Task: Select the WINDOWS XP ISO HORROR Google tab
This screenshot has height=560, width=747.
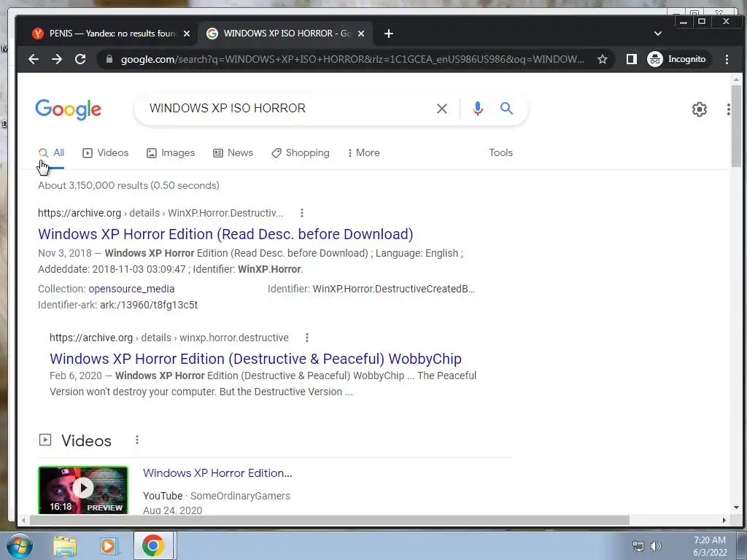Action: tap(286, 34)
